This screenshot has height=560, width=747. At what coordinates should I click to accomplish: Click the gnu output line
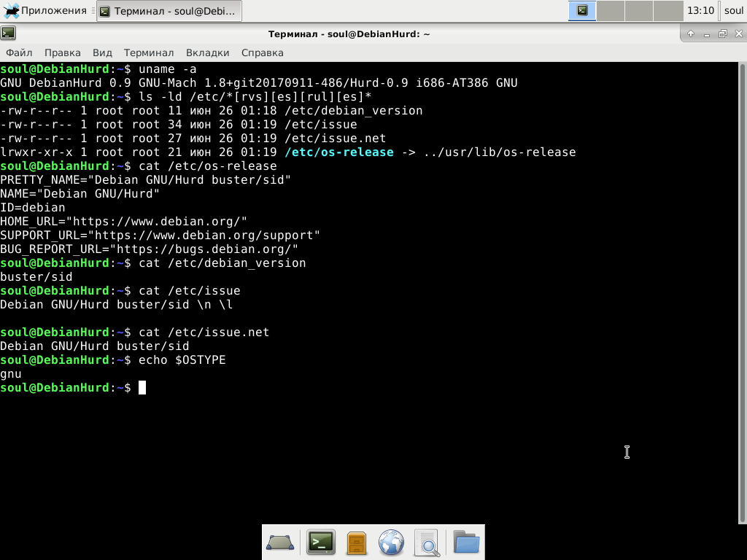(x=10, y=374)
